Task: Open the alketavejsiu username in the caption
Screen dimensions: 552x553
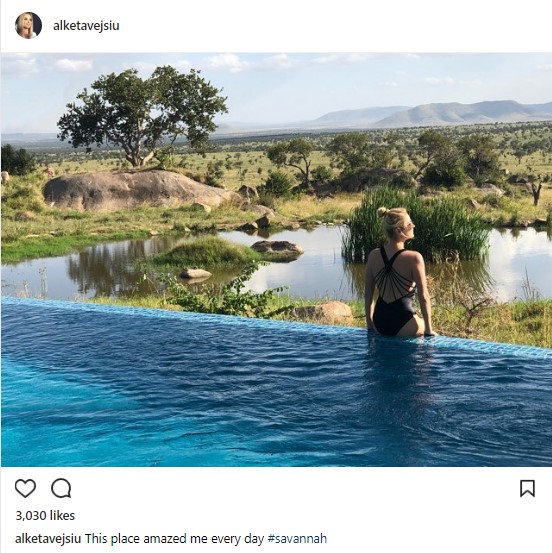Action: pos(48,539)
